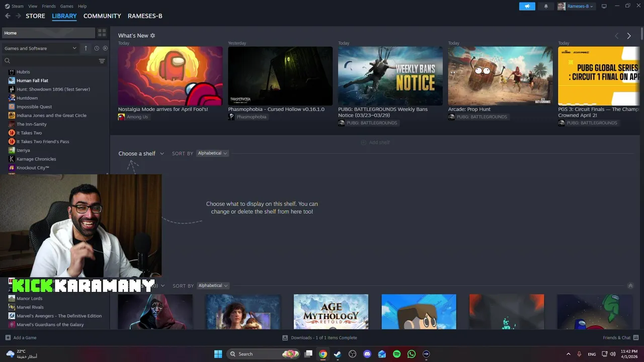Open the collections grid view icon
This screenshot has height=362, width=644.
(102, 33)
